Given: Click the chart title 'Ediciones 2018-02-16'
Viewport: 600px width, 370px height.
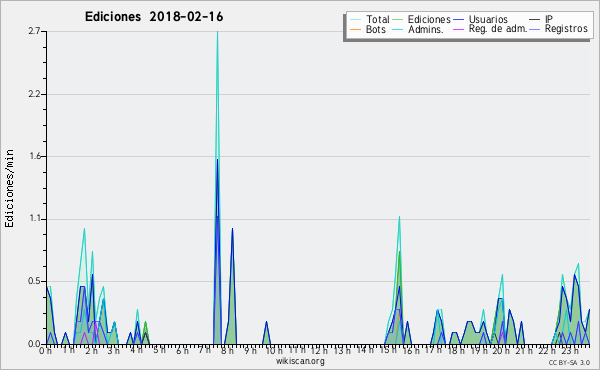Looking at the screenshot, I should coord(154,17).
